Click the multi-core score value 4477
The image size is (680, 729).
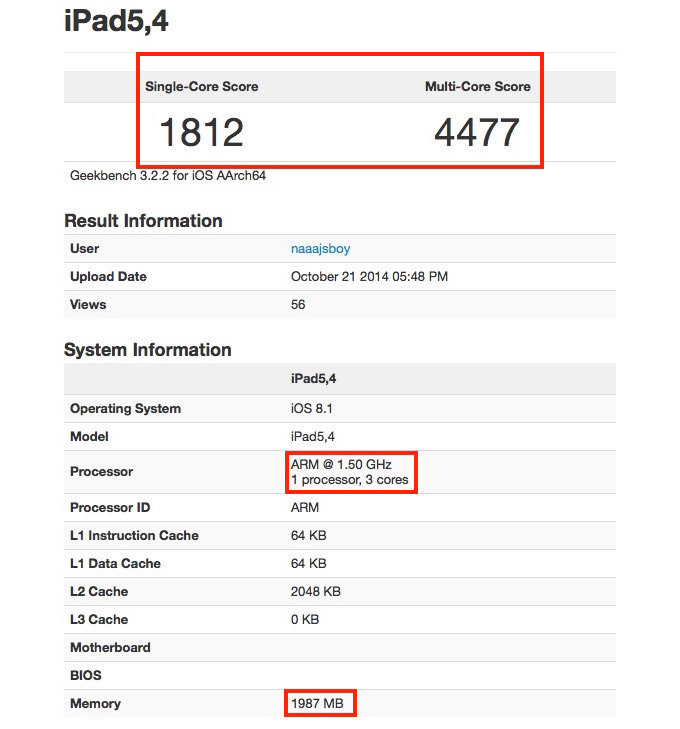(x=476, y=133)
